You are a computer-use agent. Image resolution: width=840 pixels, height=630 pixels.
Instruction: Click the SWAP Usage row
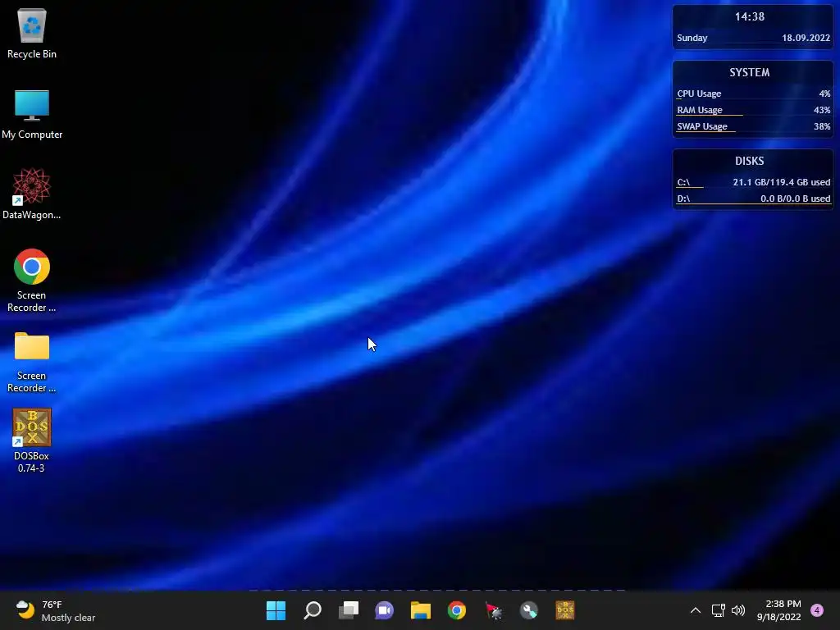pos(753,126)
